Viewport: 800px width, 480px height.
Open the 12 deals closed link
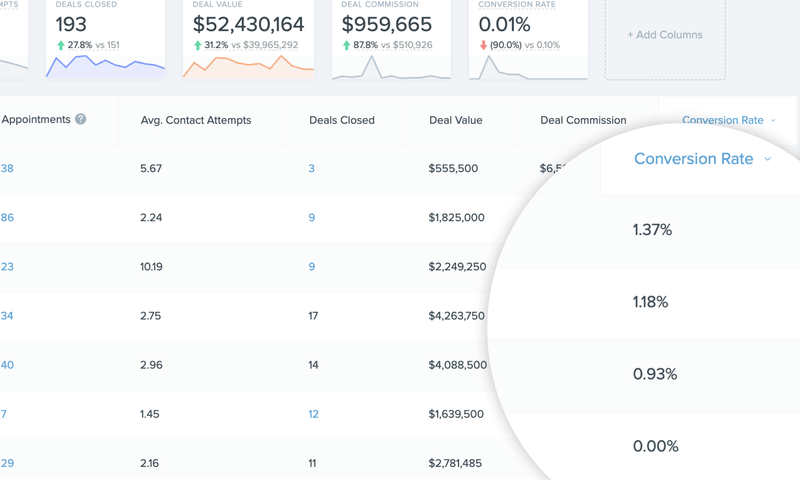point(313,414)
